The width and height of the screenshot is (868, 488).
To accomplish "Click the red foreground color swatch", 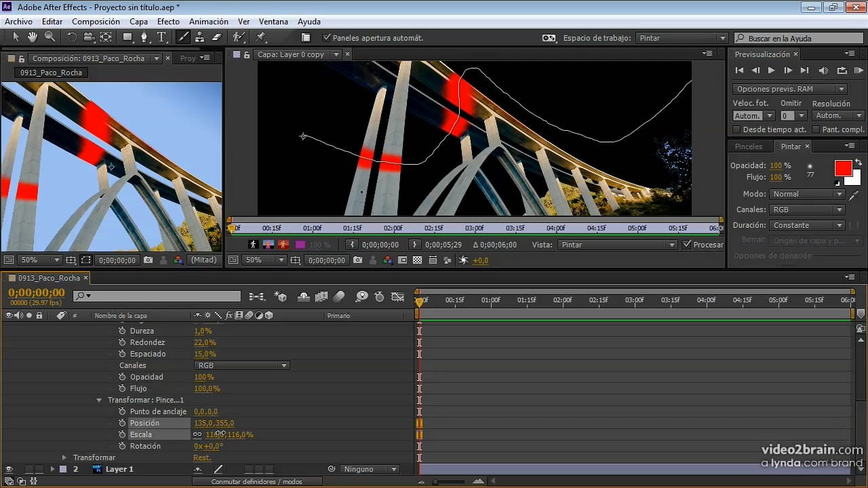I will [843, 168].
